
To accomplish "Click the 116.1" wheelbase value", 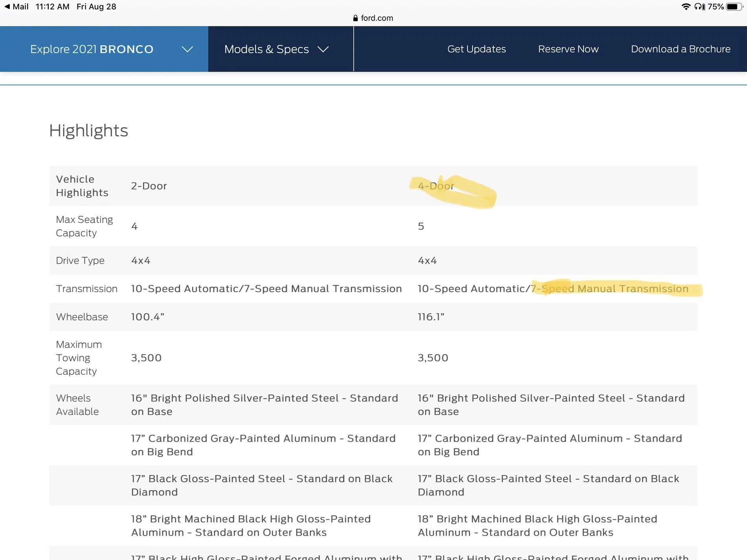I will pos(431,317).
